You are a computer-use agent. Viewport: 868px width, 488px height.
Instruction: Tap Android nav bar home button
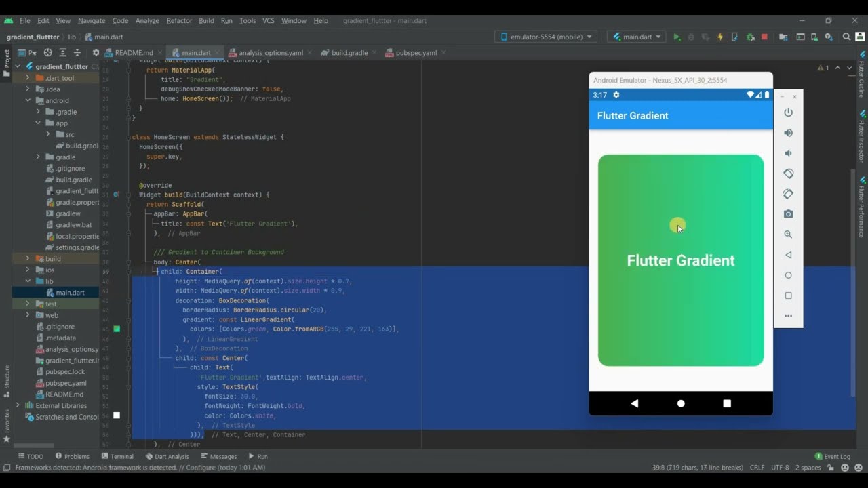click(681, 403)
